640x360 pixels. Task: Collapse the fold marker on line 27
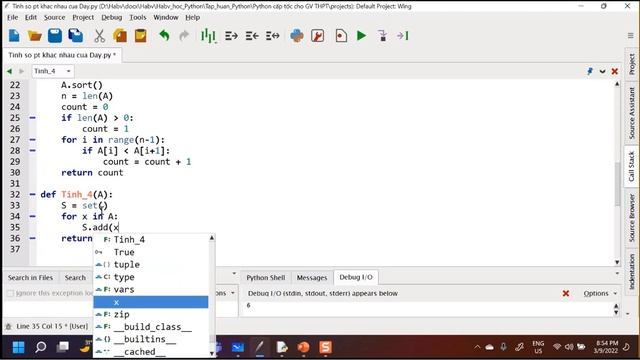click(x=33, y=140)
